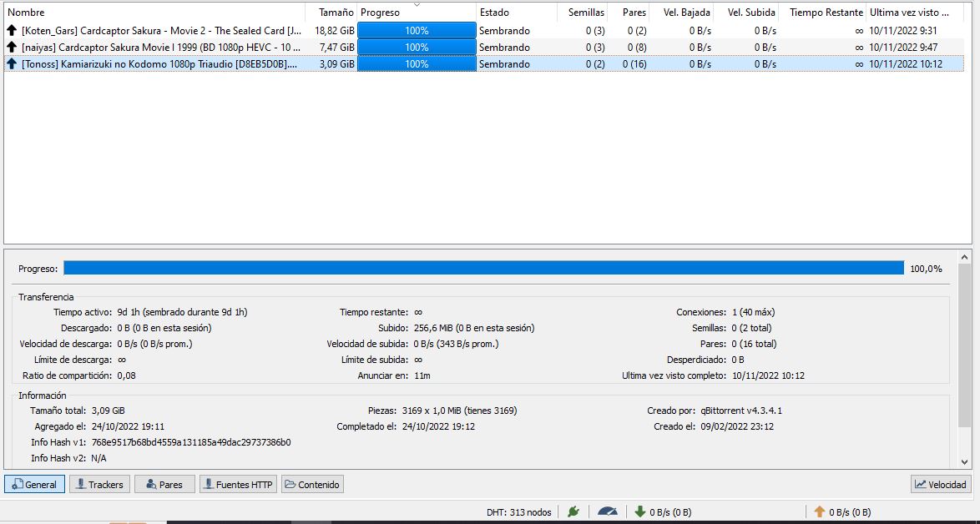Click the DHT: 313 nodos status text
Screen dimensions: 980x524
pos(518,512)
